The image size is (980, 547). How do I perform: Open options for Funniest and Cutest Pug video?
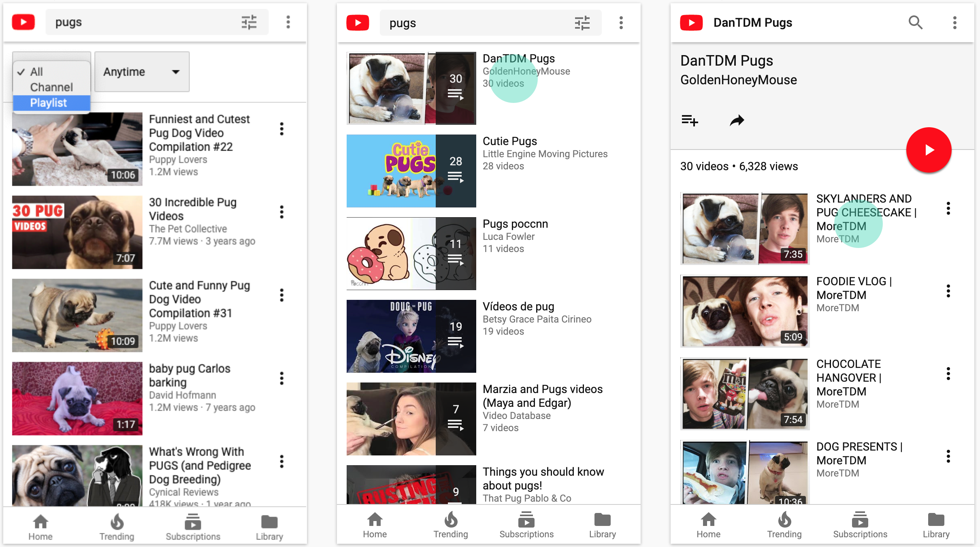[x=282, y=129]
